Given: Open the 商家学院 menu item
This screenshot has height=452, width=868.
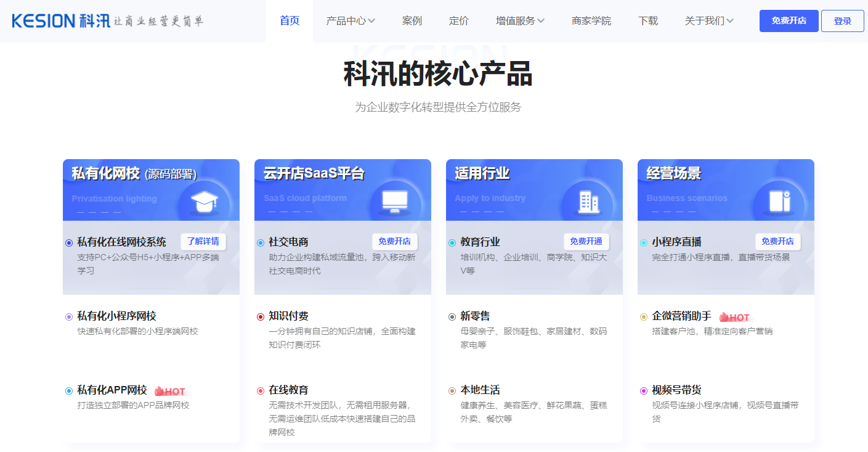Looking at the screenshot, I should [591, 21].
